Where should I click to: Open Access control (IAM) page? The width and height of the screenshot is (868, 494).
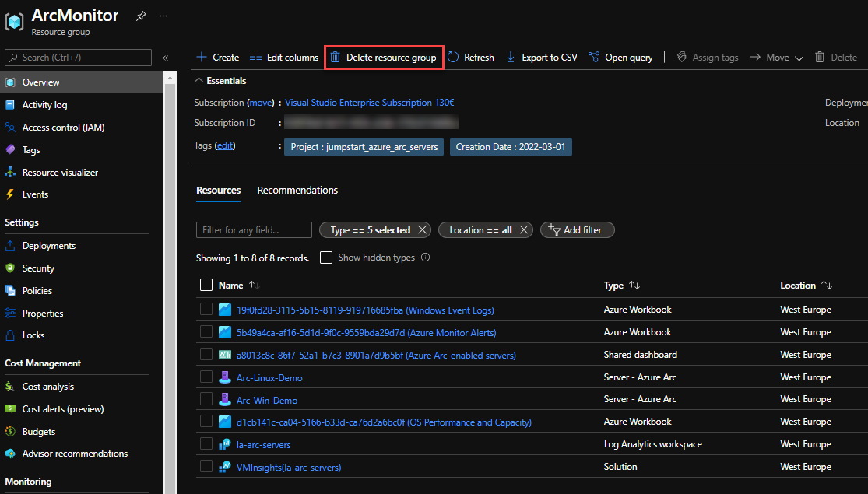click(63, 128)
